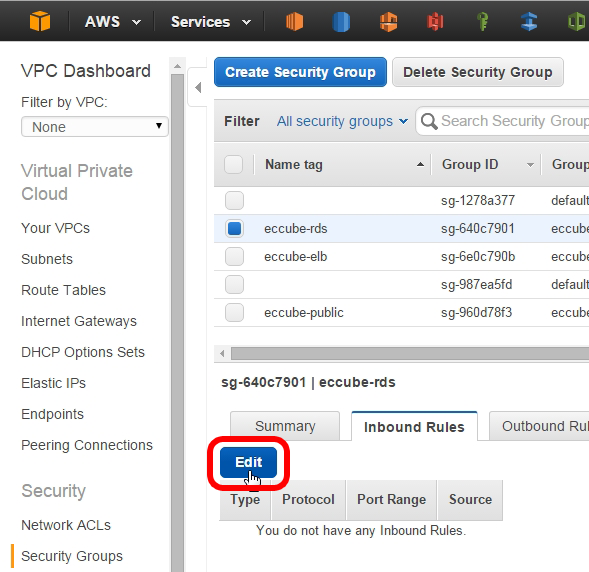Check the box for sg-1278a377 row
This screenshot has width=589, height=572.
[234, 200]
